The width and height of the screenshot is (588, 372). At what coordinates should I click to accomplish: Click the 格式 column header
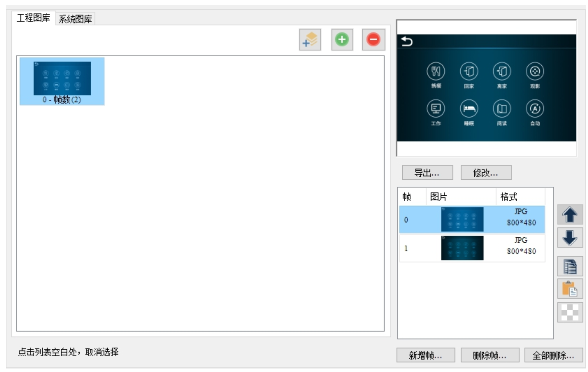click(520, 197)
